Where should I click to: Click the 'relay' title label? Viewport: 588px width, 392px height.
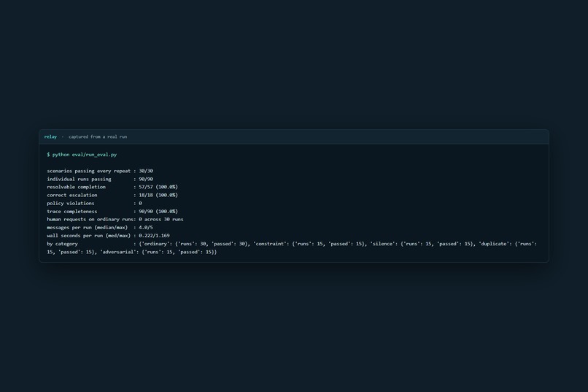click(50, 137)
